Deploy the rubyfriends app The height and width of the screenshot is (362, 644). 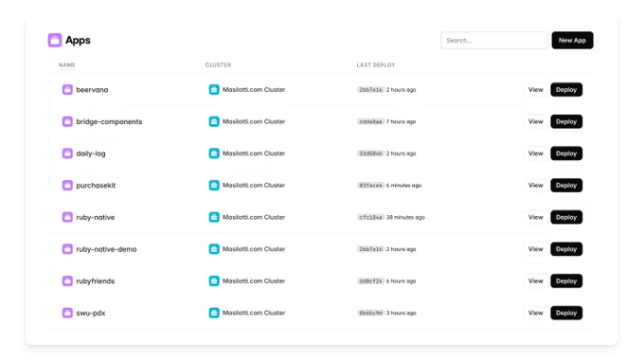(x=566, y=281)
